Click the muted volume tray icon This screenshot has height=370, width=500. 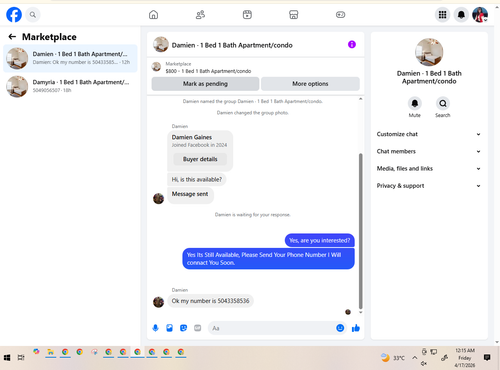[x=424, y=363]
